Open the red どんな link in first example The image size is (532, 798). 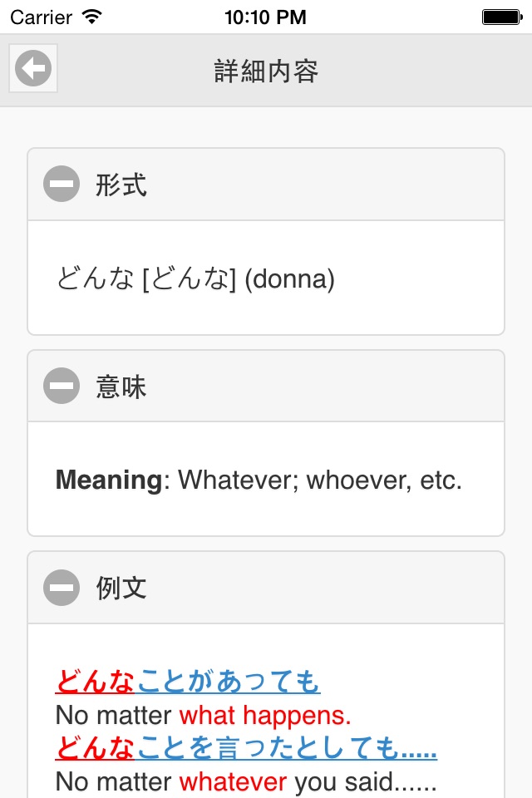tap(95, 682)
